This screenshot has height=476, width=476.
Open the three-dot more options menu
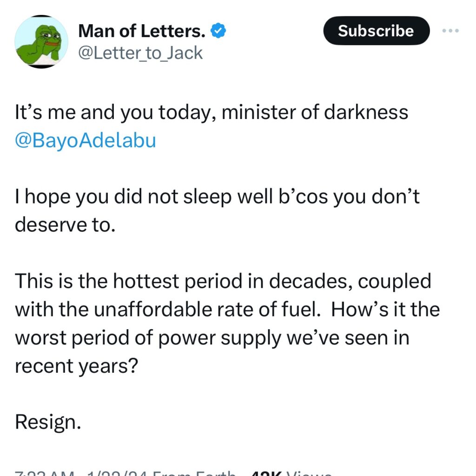(x=450, y=31)
